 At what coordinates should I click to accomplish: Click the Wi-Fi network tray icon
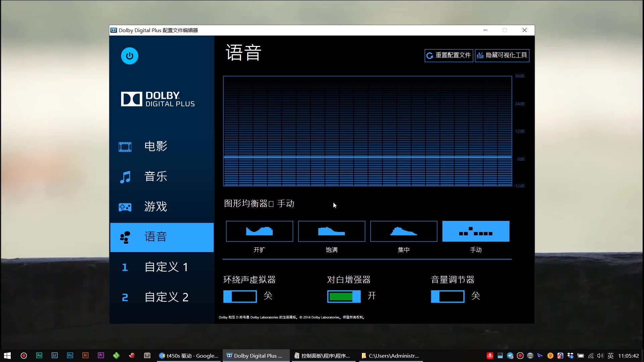(x=591, y=356)
